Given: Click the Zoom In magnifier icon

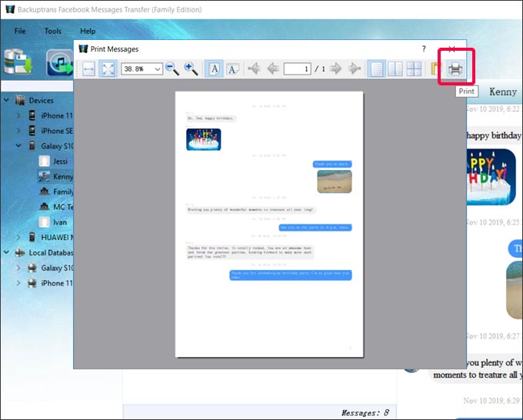Looking at the screenshot, I should point(192,69).
